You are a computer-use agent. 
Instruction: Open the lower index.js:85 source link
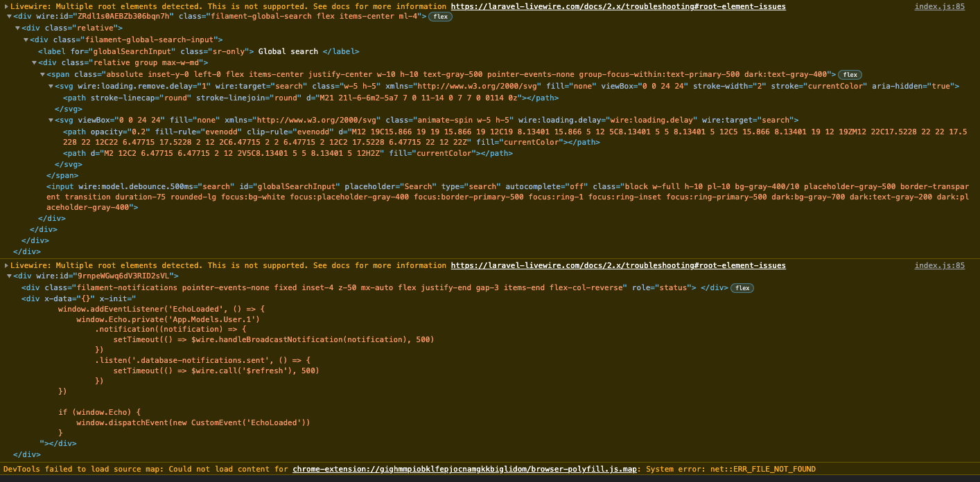pyautogui.click(x=940, y=265)
